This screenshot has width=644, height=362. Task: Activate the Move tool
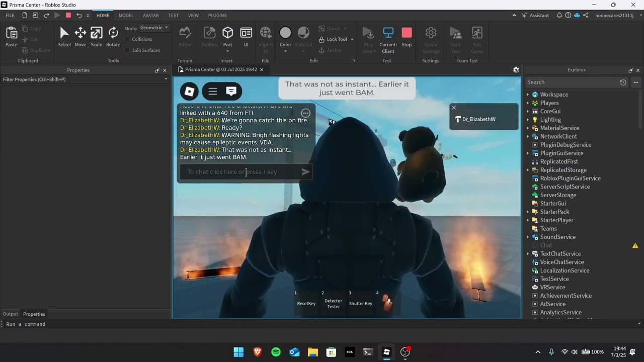pos(80,37)
